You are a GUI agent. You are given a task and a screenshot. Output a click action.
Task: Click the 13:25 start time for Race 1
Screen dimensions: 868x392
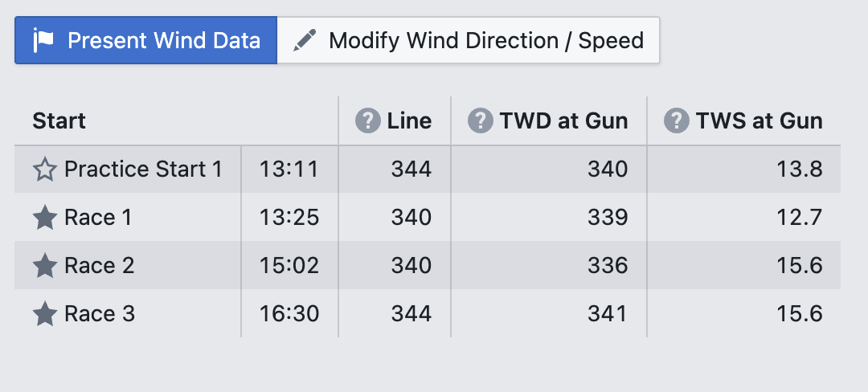point(289,217)
